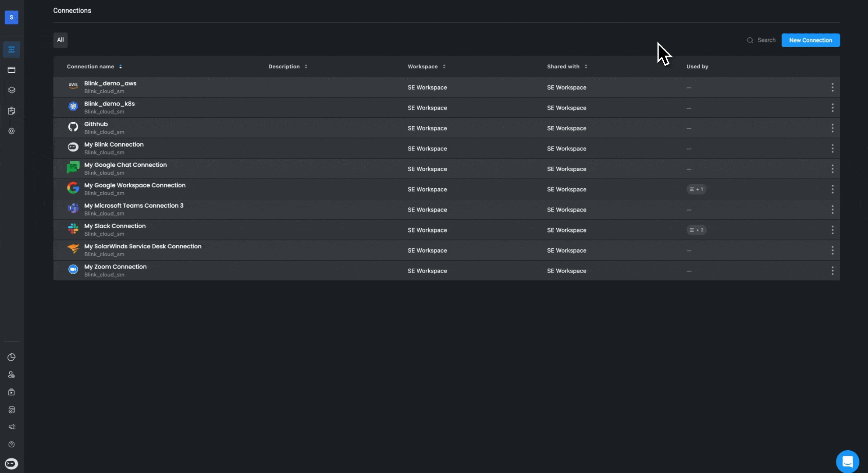Click the +2 used-by badge for Slack
The width and height of the screenshot is (868, 473).
[x=696, y=230]
